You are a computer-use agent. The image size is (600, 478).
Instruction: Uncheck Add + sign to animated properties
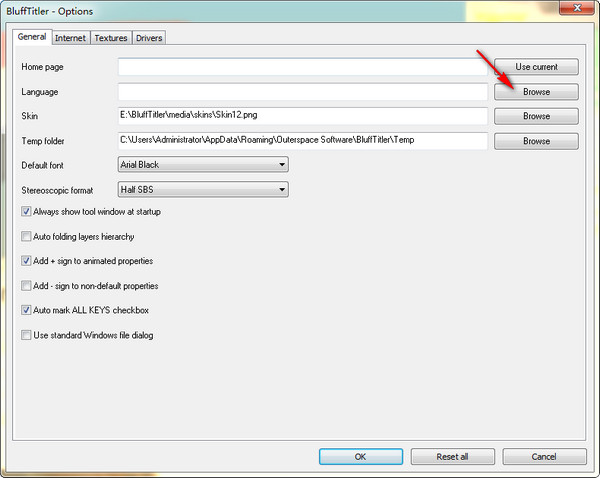tap(26, 261)
